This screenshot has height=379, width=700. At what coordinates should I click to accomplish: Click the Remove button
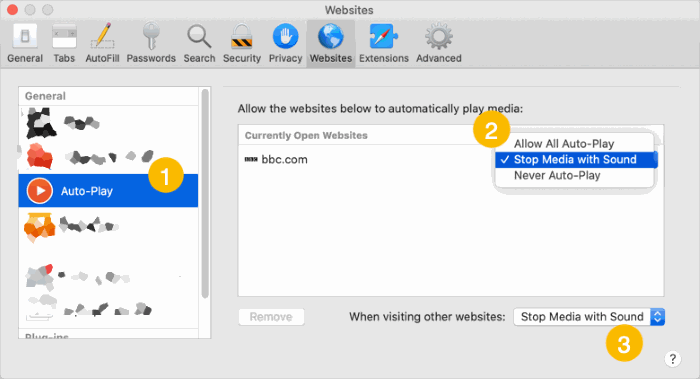pos(271,317)
